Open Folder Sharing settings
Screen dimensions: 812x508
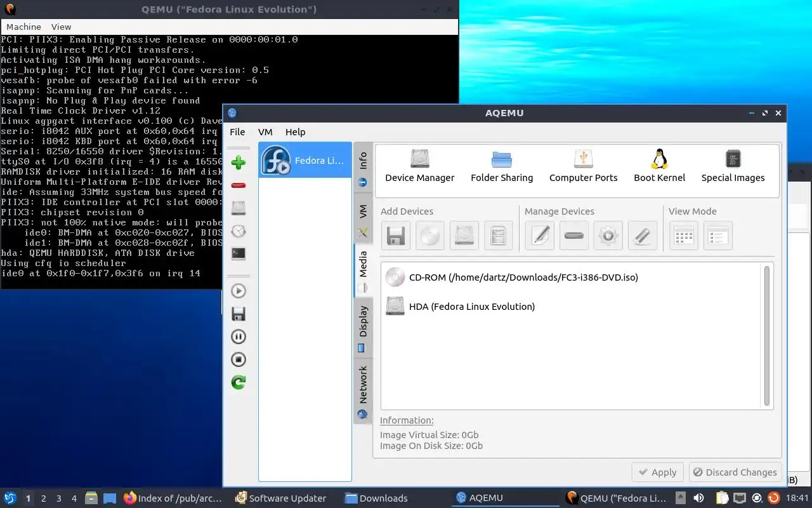[x=502, y=166]
